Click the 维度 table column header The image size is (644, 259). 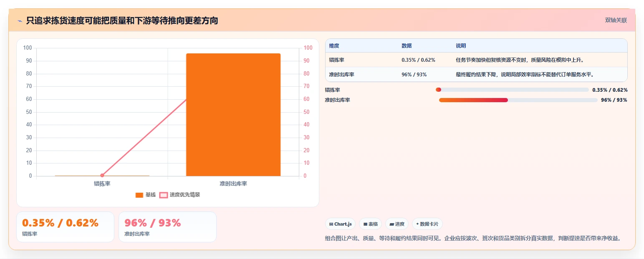[x=334, y=46]
